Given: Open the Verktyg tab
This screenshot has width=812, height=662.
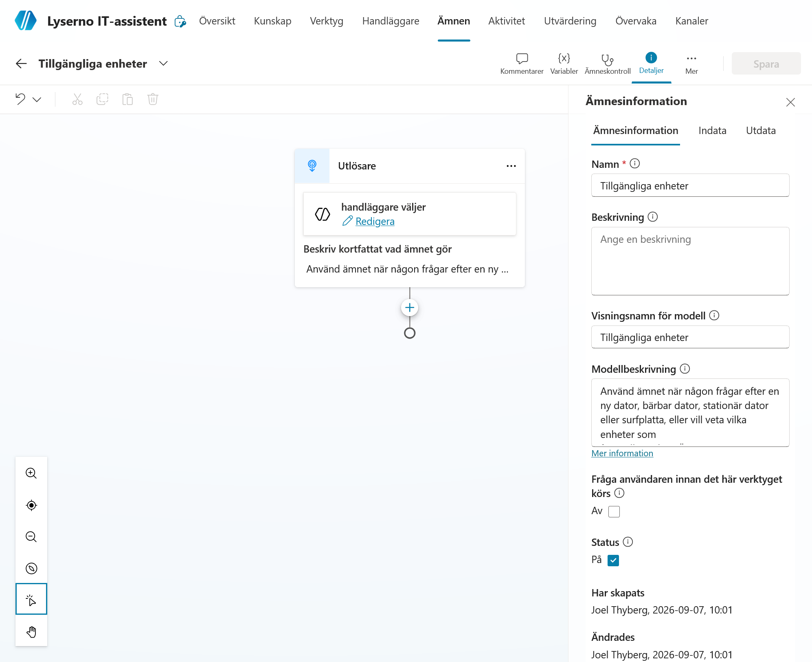Looking at the screenshot, I should [x=327, y=21].
